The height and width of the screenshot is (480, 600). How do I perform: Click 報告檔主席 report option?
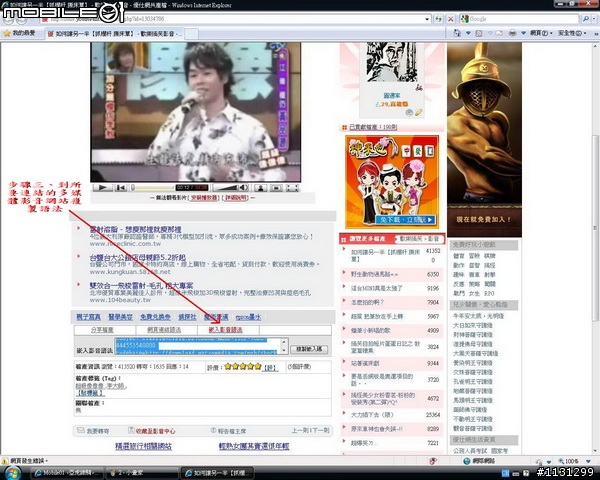228,431
